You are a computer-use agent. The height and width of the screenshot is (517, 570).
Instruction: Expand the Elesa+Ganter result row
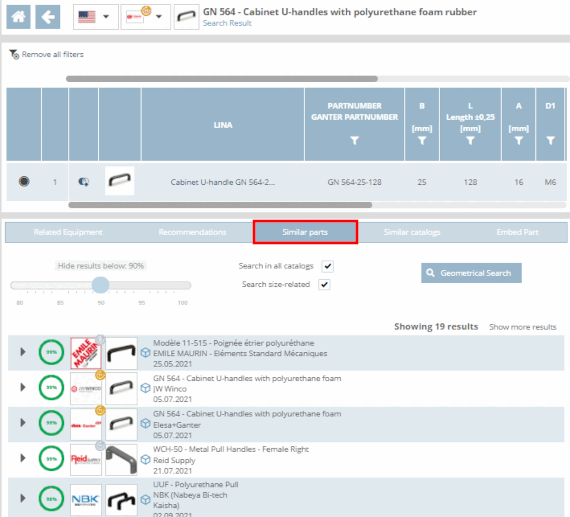pyautogui.click(x=23, y=422)
